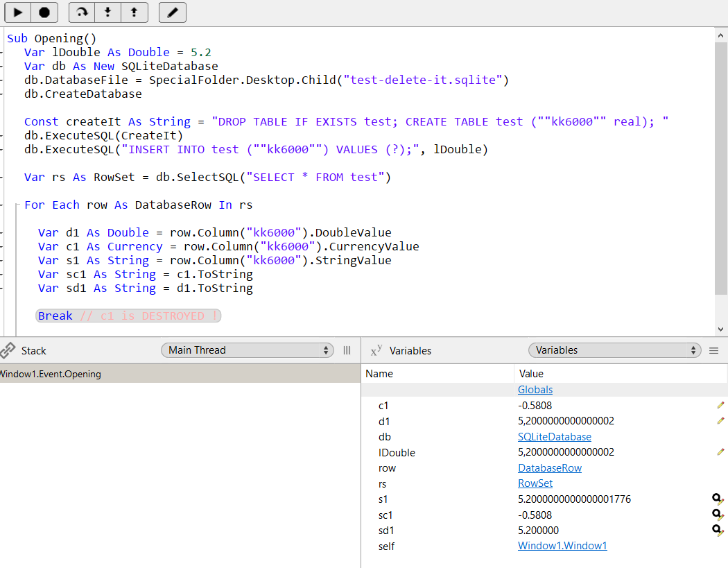Viewport: 728px width, 568px height.
Task: Open the Globals link in Variables
Action: pyautogui.click(x=535, y=389)
